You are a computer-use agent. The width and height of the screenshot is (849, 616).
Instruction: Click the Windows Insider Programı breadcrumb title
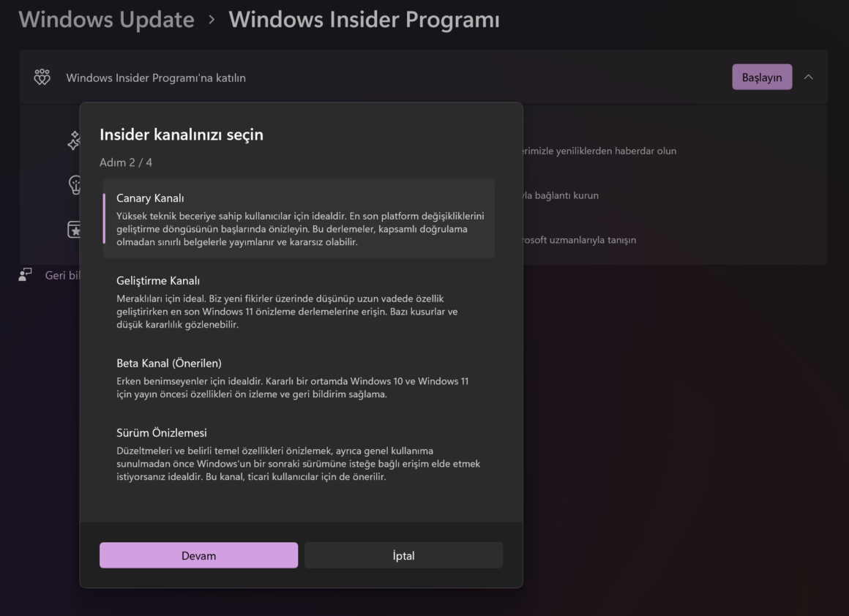(x=364, y=20)
